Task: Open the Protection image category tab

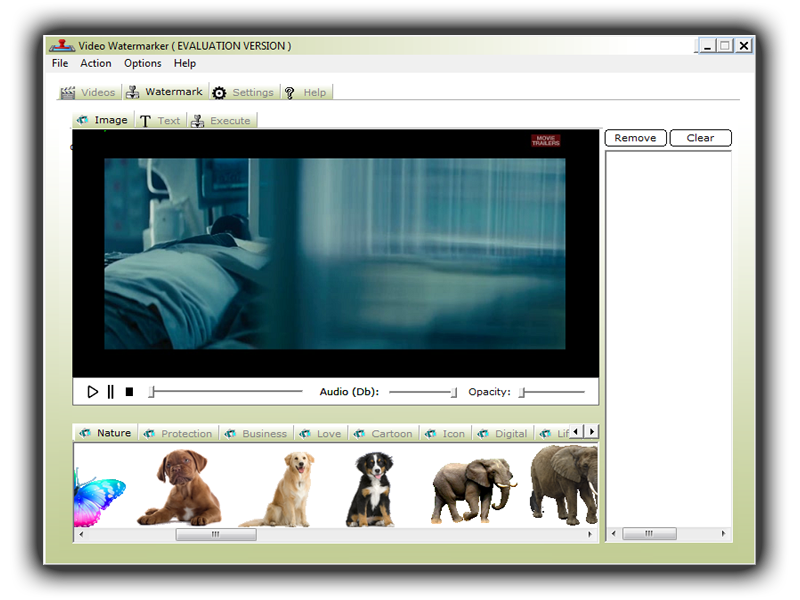Action: pos(179,434)
